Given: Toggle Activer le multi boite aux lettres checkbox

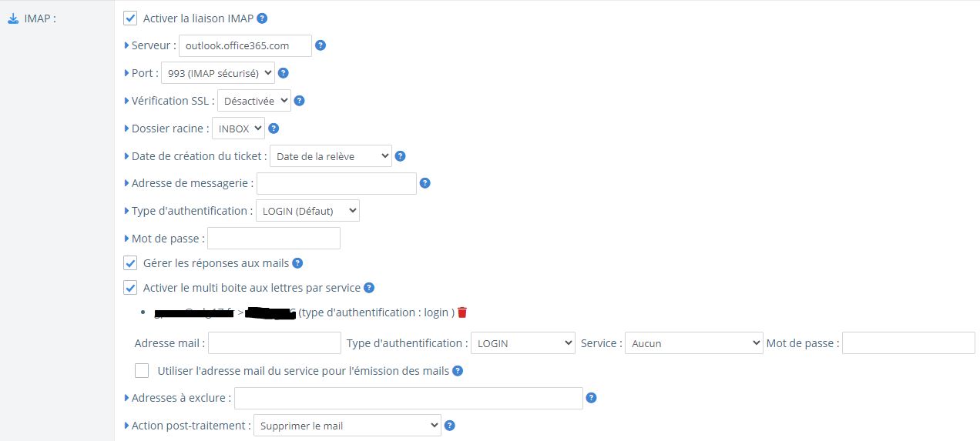Looking at the screenshot, I should (130, 288).
